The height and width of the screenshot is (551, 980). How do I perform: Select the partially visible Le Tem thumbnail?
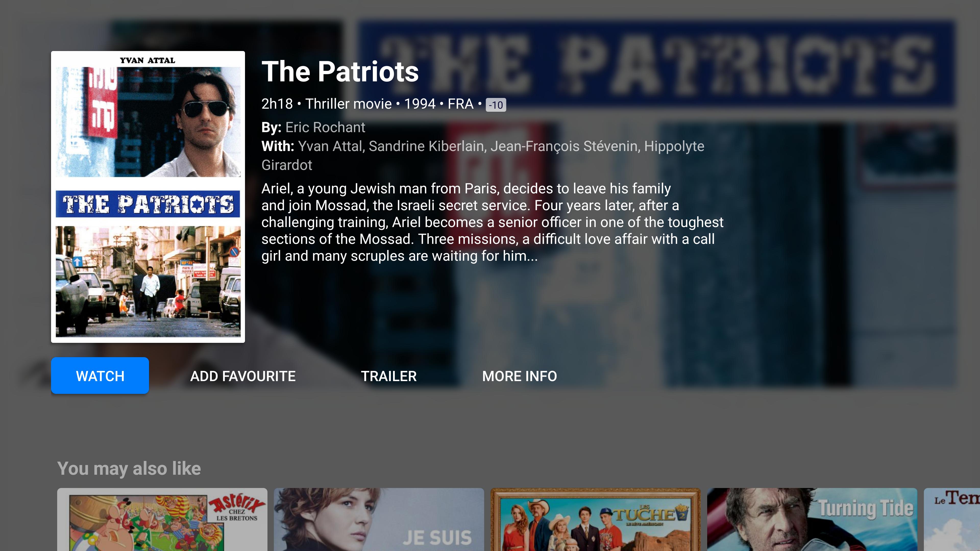(952, 519)
